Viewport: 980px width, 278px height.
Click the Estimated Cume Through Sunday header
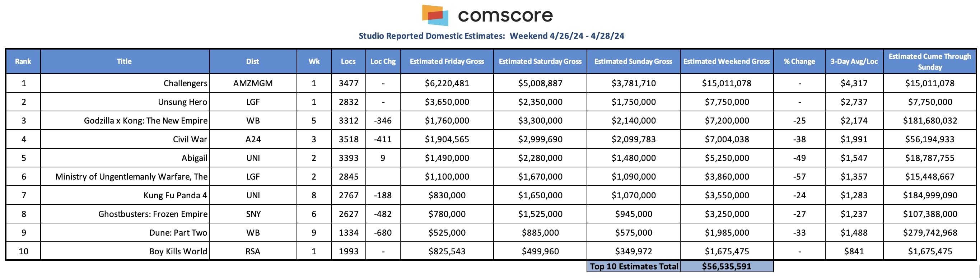pyautogui.click(x=929, y=61)
